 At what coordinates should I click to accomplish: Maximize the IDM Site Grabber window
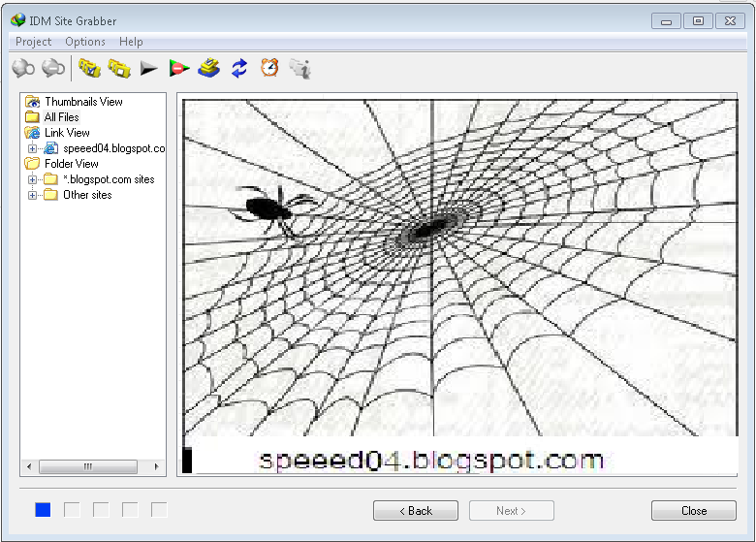698,20
